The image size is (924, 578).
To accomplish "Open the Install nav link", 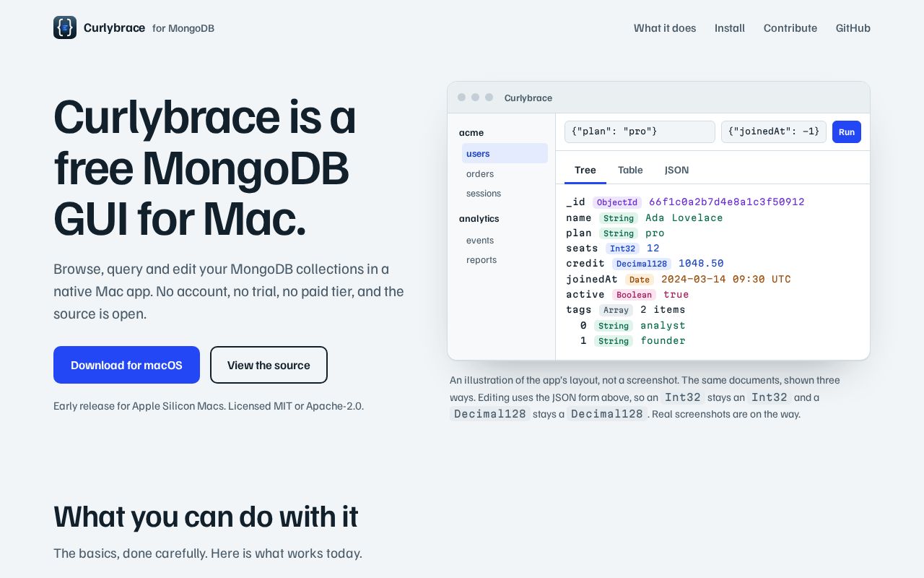I will point(730,28).
